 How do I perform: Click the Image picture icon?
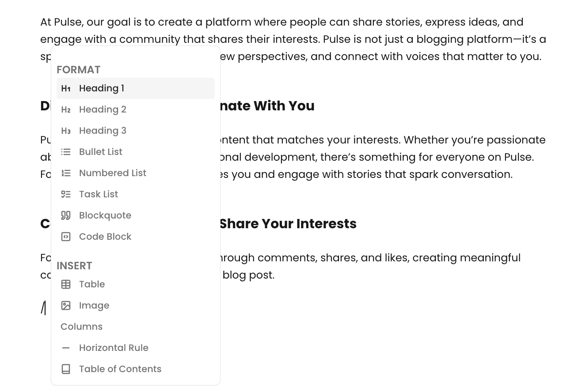pos(66,305)
